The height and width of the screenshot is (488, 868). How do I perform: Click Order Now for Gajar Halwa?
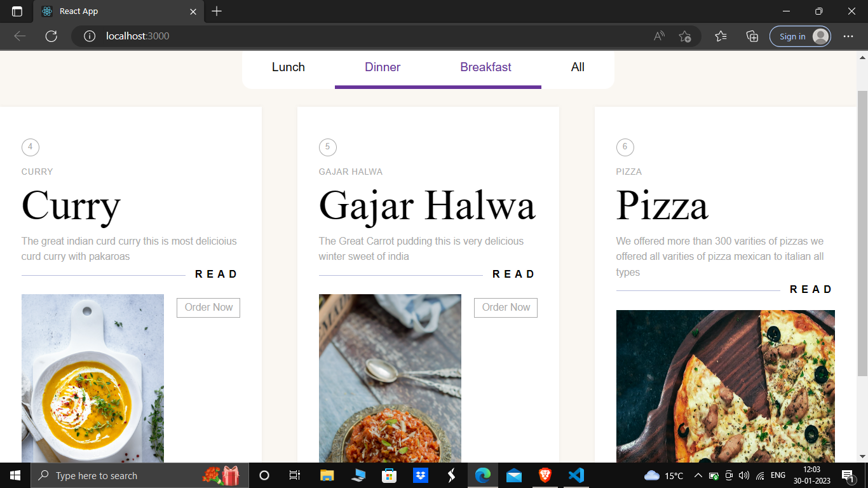(x=505, y=308)
